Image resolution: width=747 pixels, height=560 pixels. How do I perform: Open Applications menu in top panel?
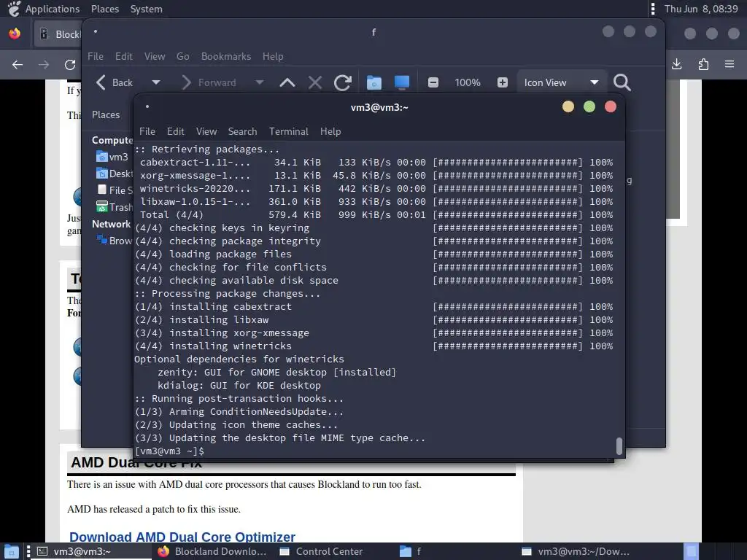click(53, 9)
